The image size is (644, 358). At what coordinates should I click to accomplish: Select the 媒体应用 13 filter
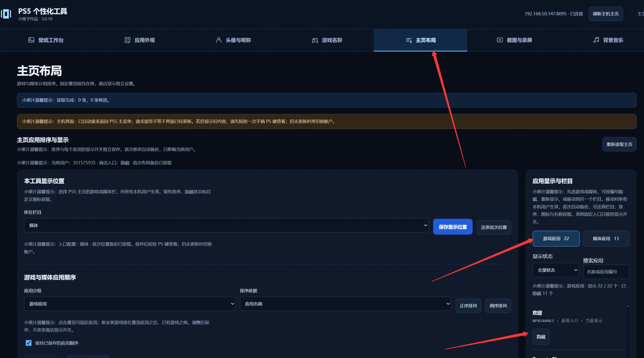(x=606, y=238)
